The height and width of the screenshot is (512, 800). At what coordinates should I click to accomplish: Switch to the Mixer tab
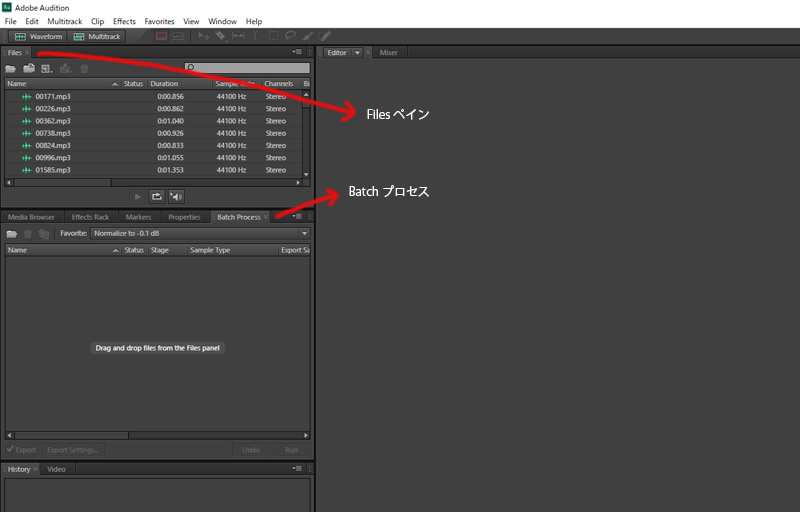point(388,53)
